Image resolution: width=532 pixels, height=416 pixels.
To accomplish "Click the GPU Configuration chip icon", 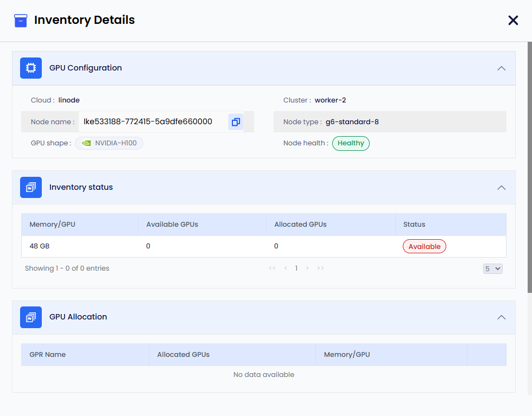I will [31, 68].
